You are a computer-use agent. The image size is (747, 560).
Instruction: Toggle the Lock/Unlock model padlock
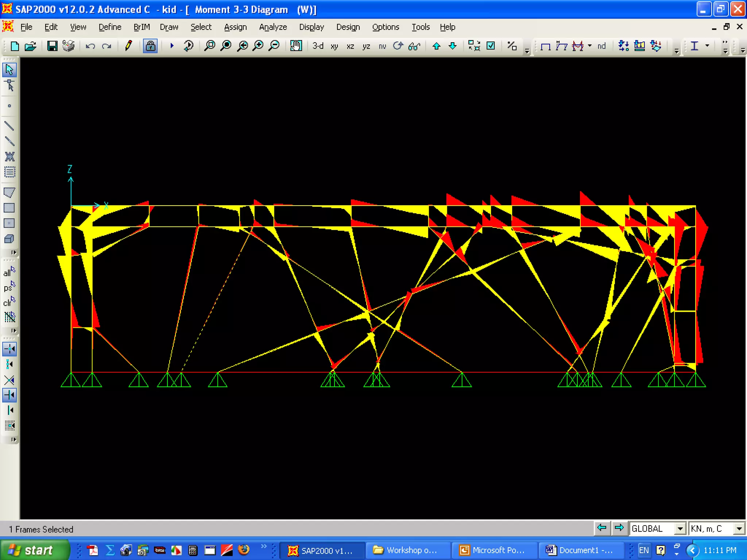[x=150, y=46]
